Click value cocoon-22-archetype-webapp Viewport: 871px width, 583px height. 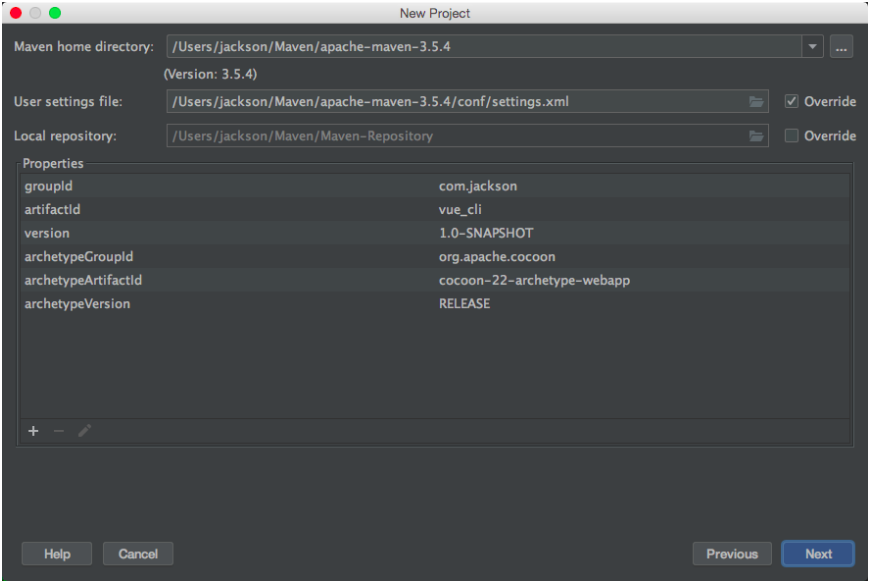tap(534, 280)
